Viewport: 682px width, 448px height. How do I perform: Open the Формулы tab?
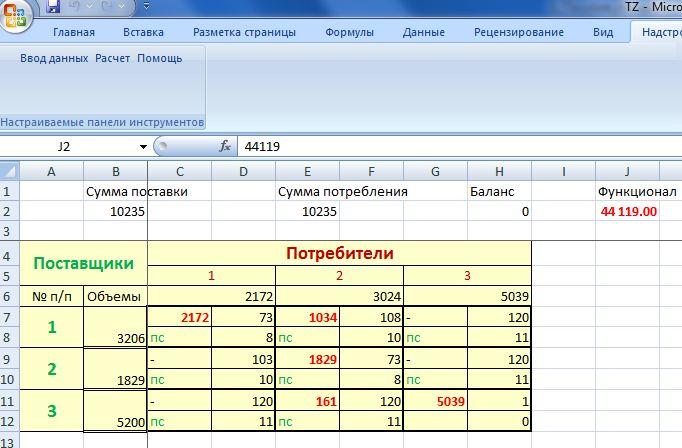pyautogui.click(x=349, y=32)
